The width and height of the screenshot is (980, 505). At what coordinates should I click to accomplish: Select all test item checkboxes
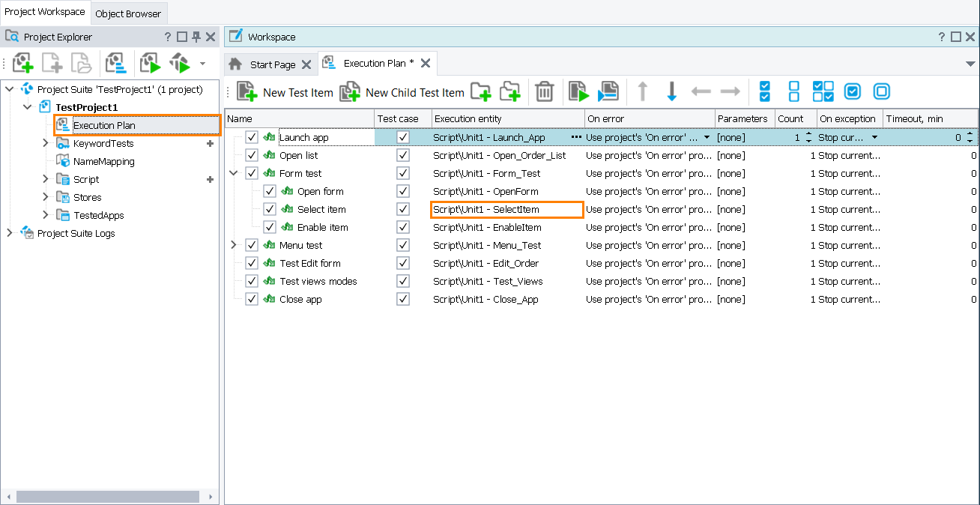764,91
